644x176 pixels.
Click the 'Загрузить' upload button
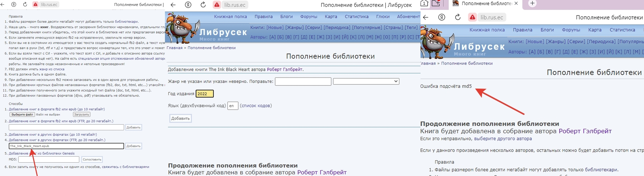coord(82,114)
